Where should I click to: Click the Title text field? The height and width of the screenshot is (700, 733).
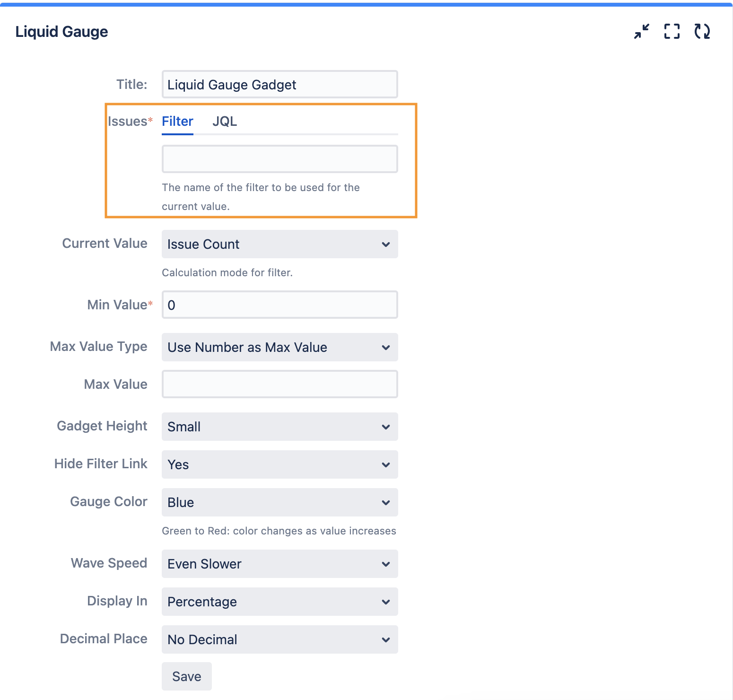(279, 85)
